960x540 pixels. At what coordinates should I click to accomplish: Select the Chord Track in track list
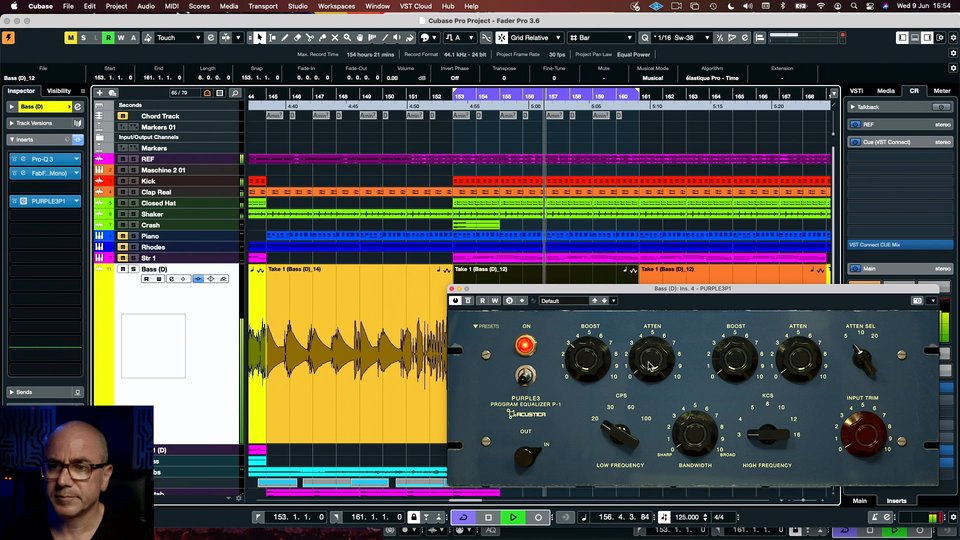pyautogui.click(x=160, y=116)
